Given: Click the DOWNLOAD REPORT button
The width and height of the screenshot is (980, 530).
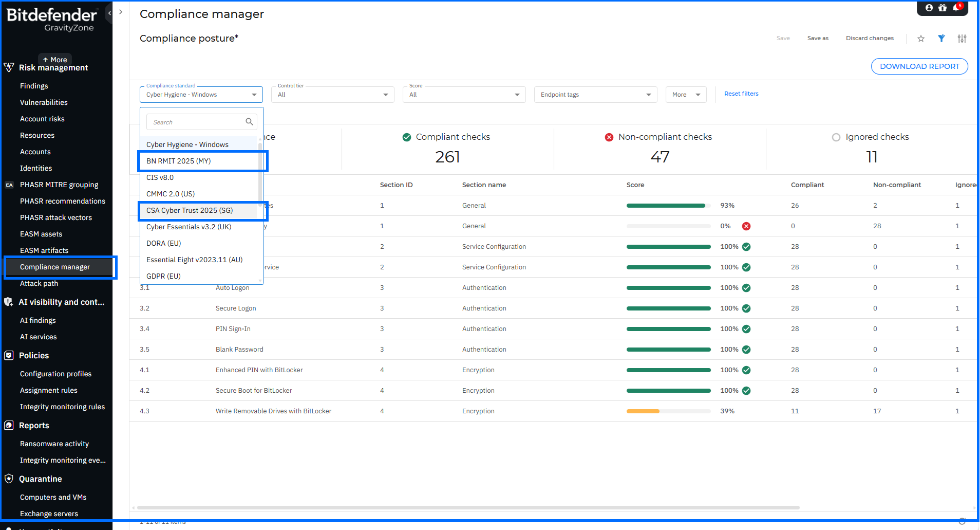Looking at the screenshot, I should click(x=919, y=66).
